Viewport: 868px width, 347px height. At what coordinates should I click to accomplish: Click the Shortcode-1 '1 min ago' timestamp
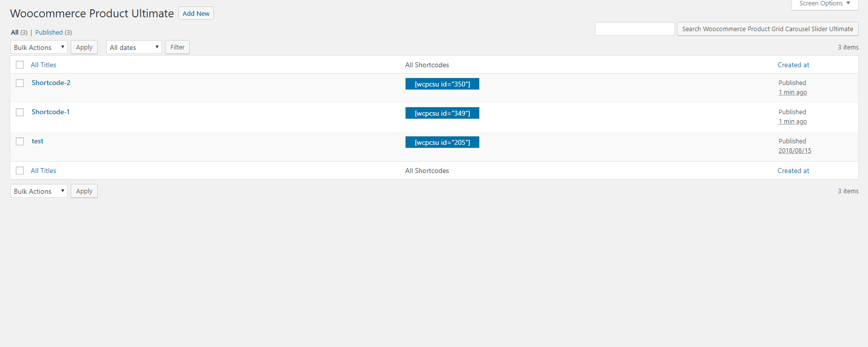click(x=793, y=122)
